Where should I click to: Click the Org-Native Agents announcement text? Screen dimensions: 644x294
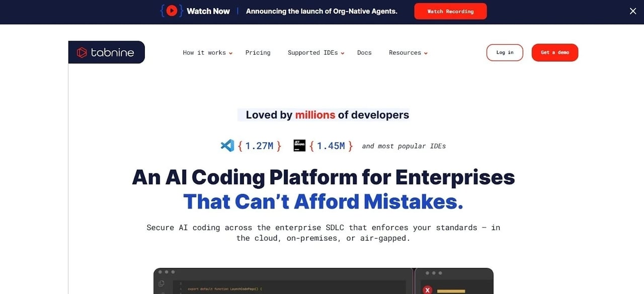point(321,11)
